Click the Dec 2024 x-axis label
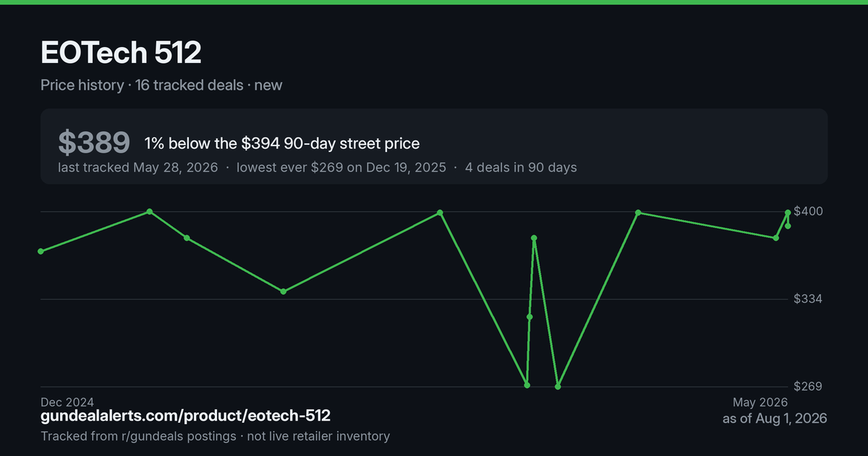Screen dimensions: 868x456 67,402
